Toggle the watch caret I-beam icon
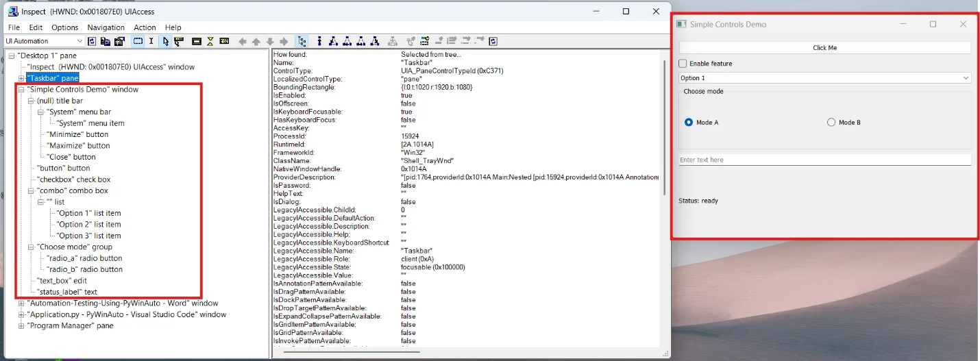This screenshot has height=361, width=980. coord(151,41)
